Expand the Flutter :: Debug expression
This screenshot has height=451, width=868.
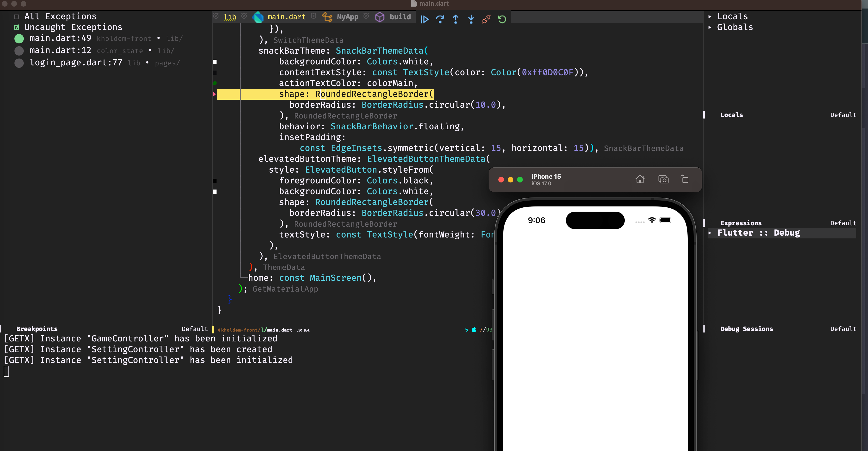[x=710, y=233]
